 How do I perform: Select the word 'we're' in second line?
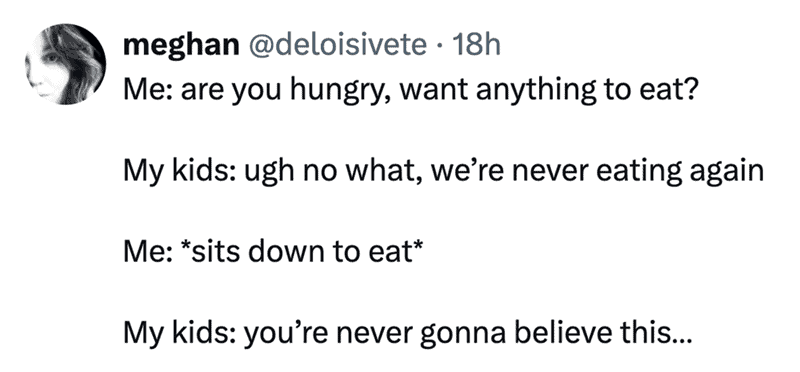click(x=468, y=172)
